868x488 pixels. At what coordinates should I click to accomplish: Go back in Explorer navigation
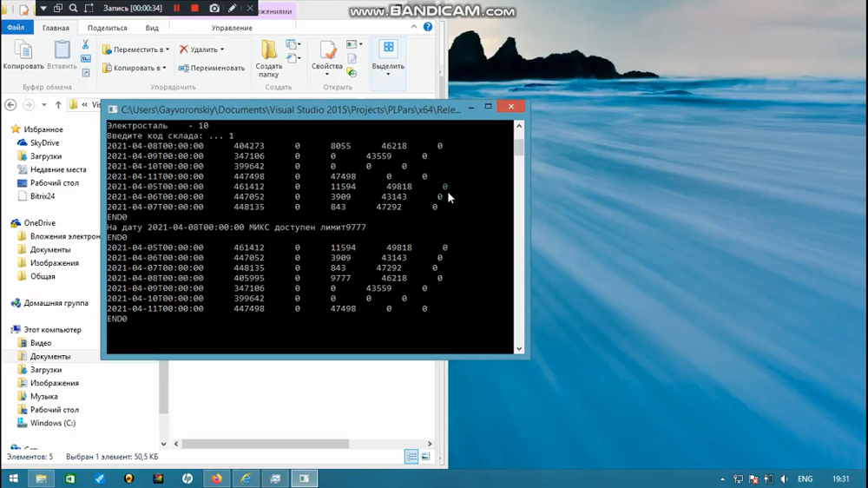[10, 105]
